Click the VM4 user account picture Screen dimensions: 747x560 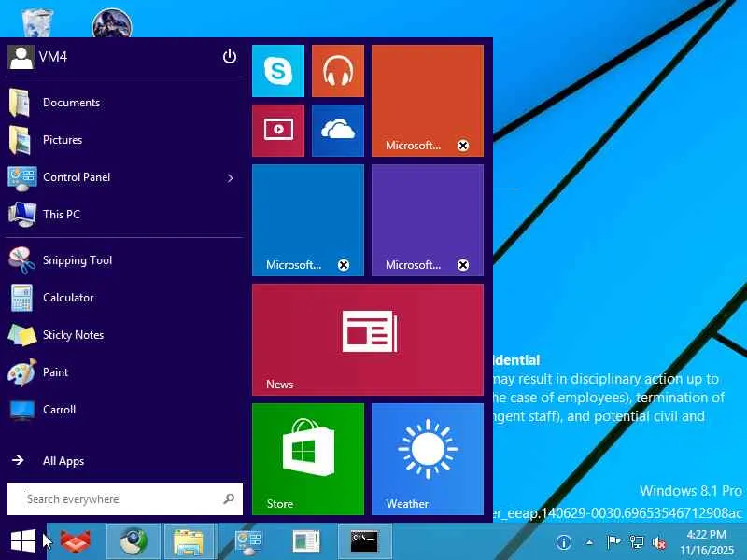point(21,57)
